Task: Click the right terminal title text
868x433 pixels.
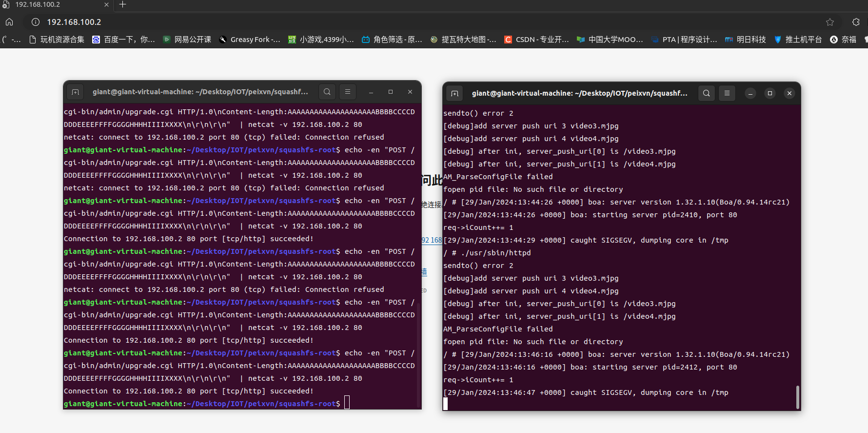Action: (580, 93)
